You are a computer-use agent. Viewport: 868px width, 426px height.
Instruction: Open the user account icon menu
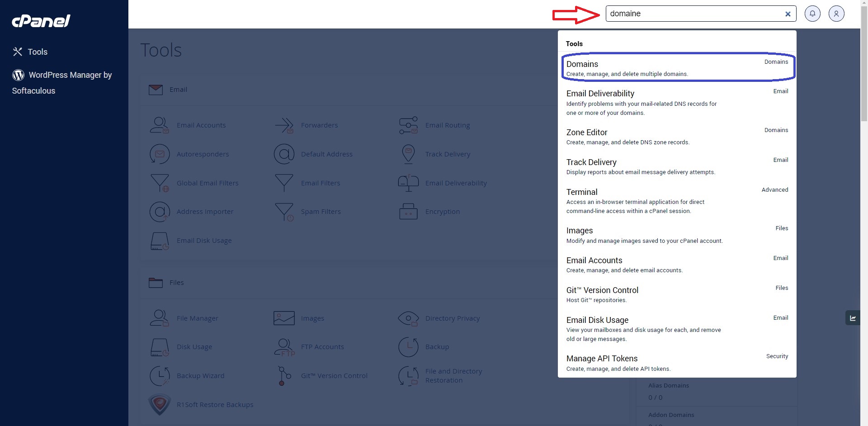[836, 14]
